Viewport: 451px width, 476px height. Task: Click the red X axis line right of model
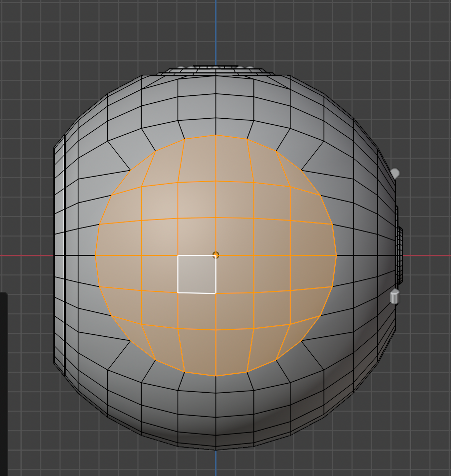coord(429,255)
